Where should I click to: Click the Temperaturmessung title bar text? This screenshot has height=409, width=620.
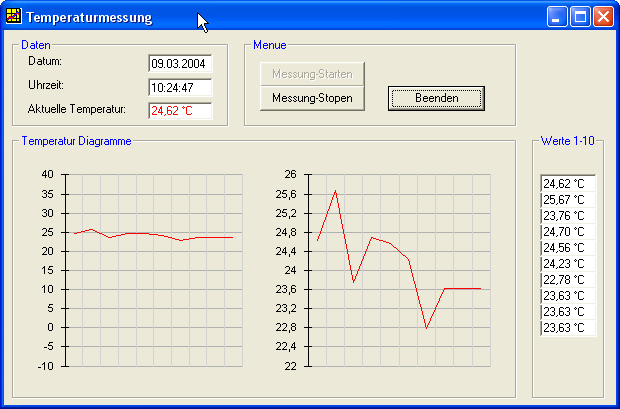click(x=89, y=18)
